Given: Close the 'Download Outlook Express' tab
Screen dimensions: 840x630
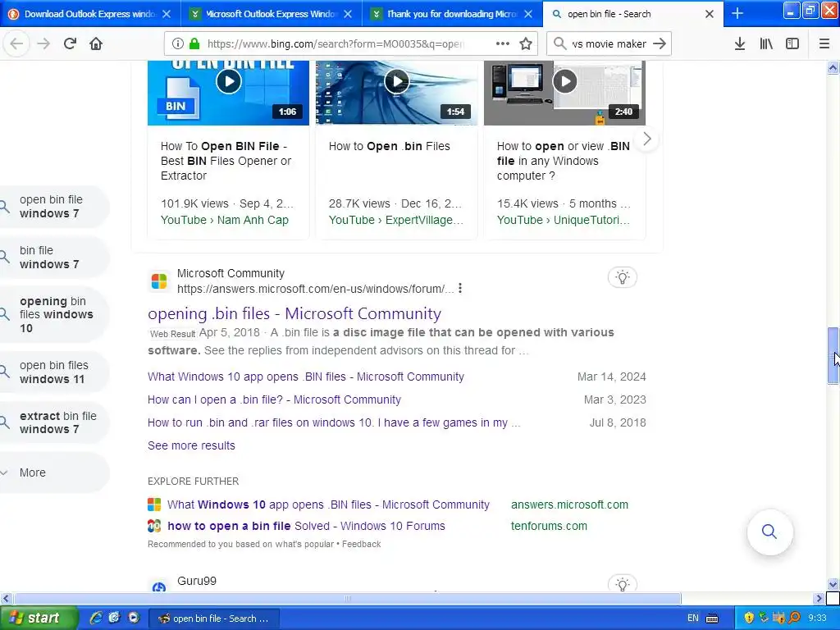Looking at the screenshot, I should (167, 14).
